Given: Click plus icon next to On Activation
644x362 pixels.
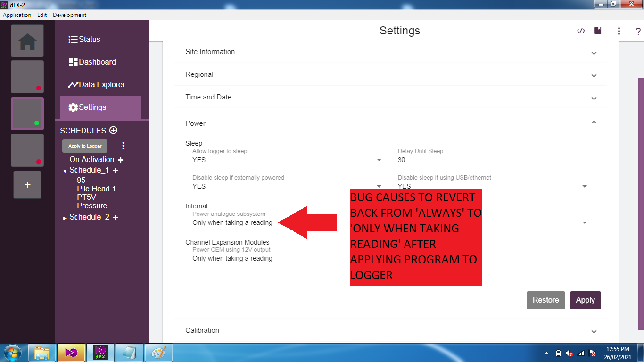Looking at the screenshot, I should (x=121, y=160).
